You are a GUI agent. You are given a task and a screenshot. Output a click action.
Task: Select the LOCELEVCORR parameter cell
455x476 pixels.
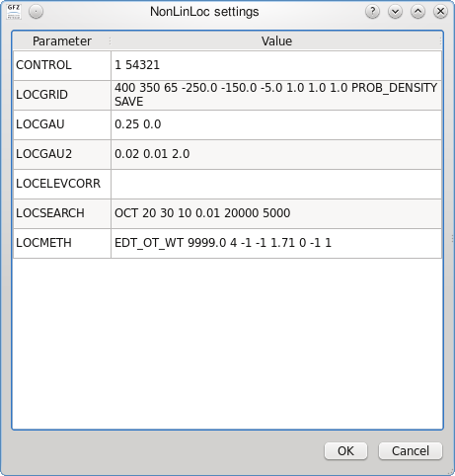(x=62, y=184)
